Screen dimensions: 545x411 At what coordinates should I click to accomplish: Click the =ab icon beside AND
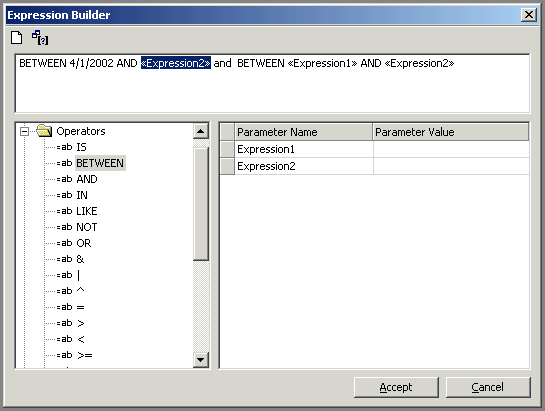coord(64,179)
